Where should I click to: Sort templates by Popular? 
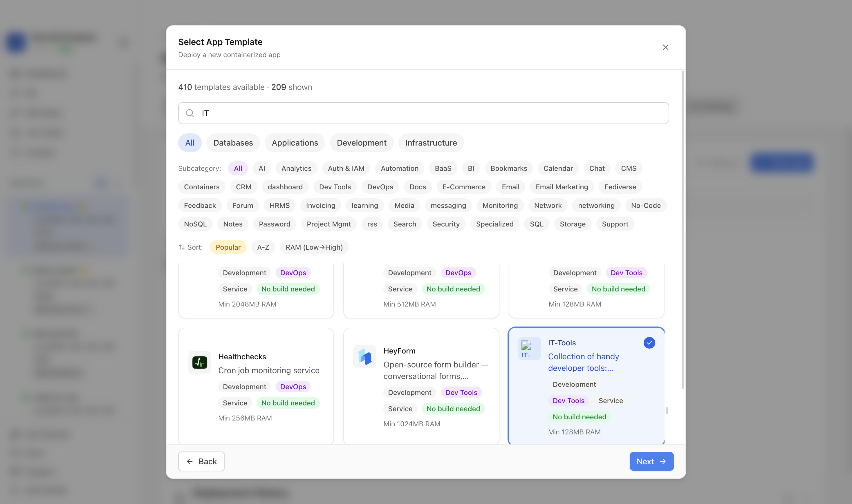(228, 247)
